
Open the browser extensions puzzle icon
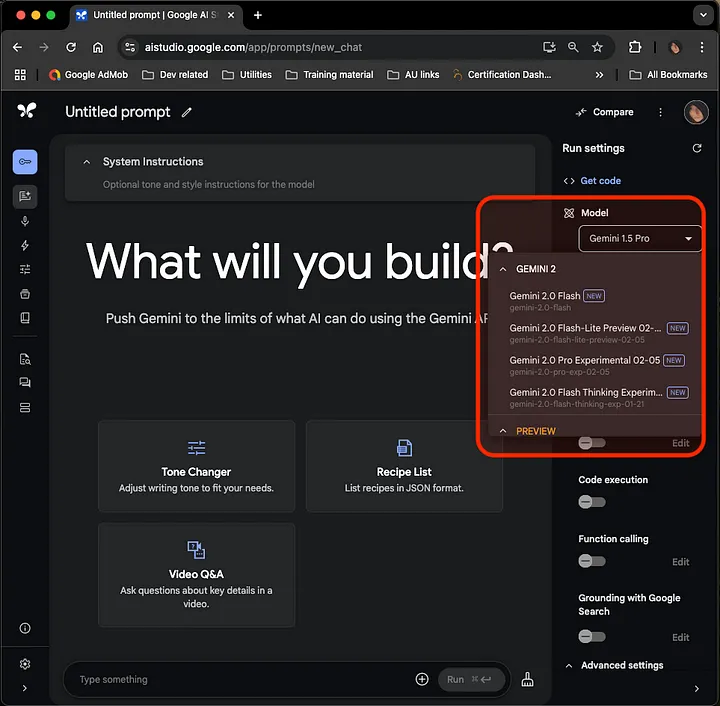(635, 47)
